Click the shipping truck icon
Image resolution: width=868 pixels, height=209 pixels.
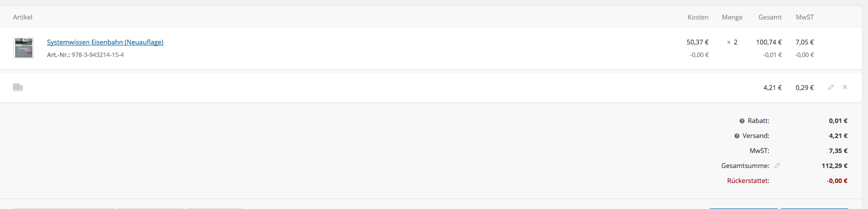18,87
